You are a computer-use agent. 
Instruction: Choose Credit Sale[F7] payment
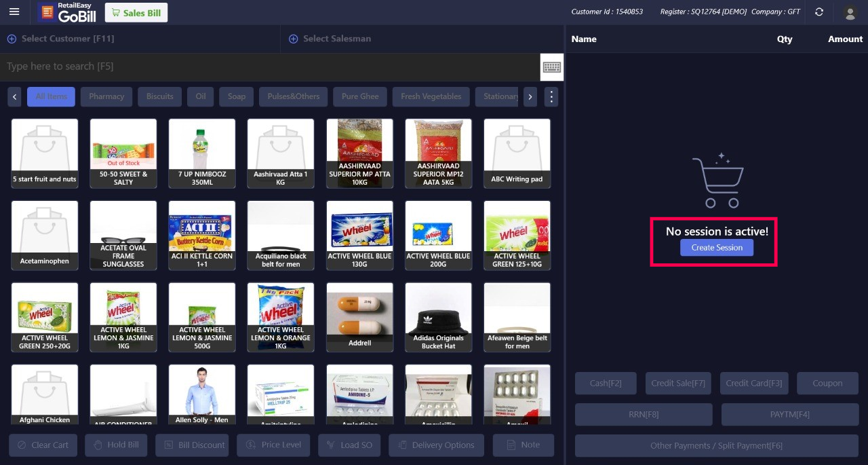point(678,383)
